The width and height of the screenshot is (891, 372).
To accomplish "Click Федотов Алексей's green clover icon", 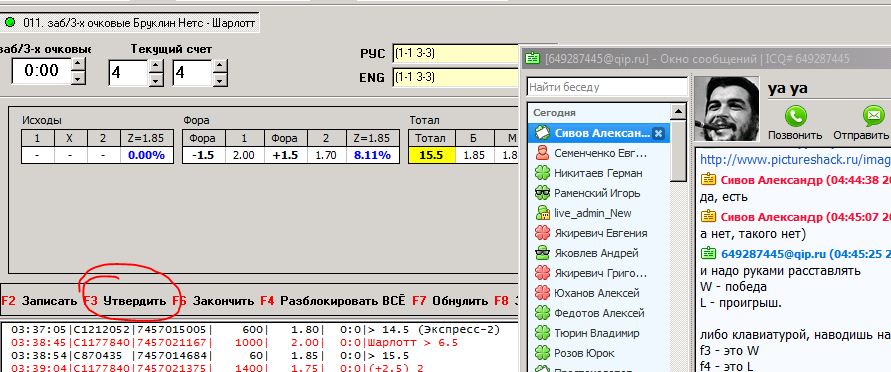I will click(x=543, y=313).
